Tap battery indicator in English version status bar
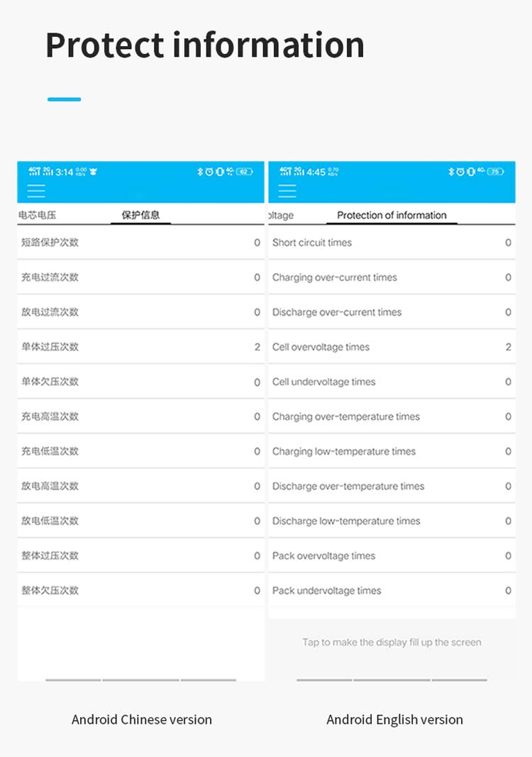 point(495,172)
